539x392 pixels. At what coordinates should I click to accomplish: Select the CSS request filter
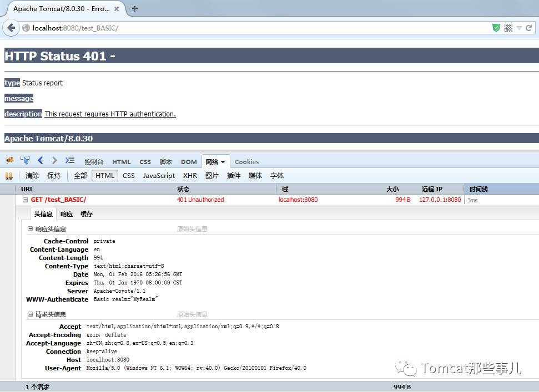coord(129,176)
